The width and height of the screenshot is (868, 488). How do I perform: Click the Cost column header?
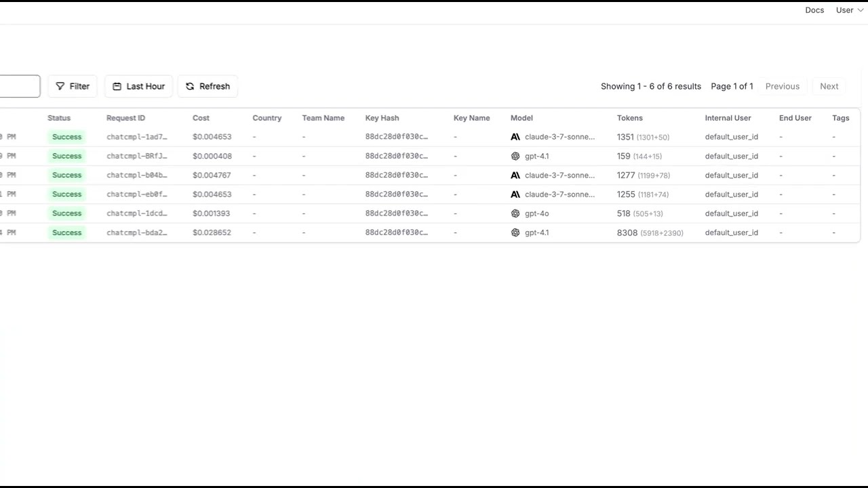click(201, 118)
